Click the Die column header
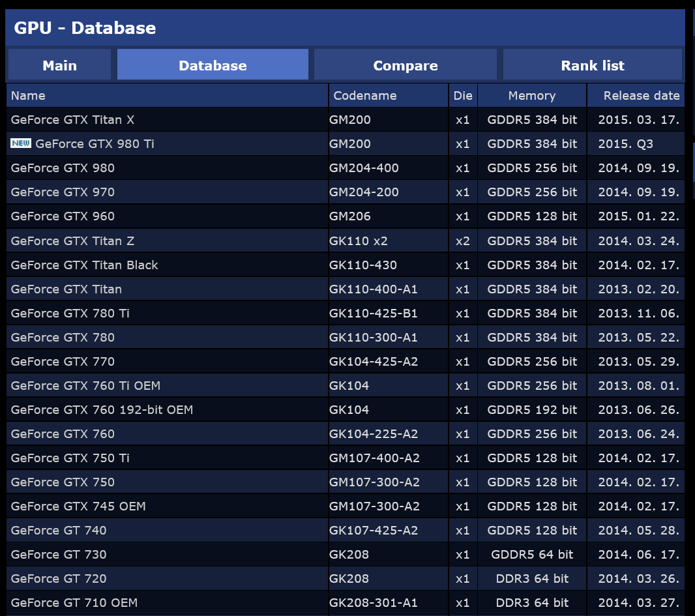 (463, 96)
